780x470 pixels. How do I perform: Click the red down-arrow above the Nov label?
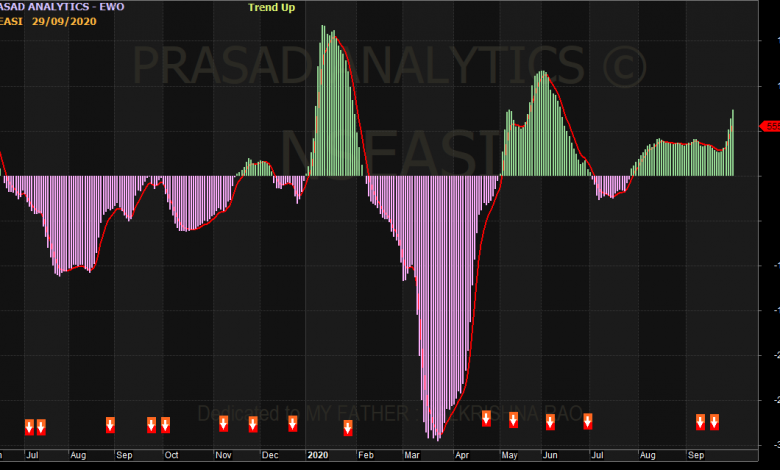click(x=223, y=424)
